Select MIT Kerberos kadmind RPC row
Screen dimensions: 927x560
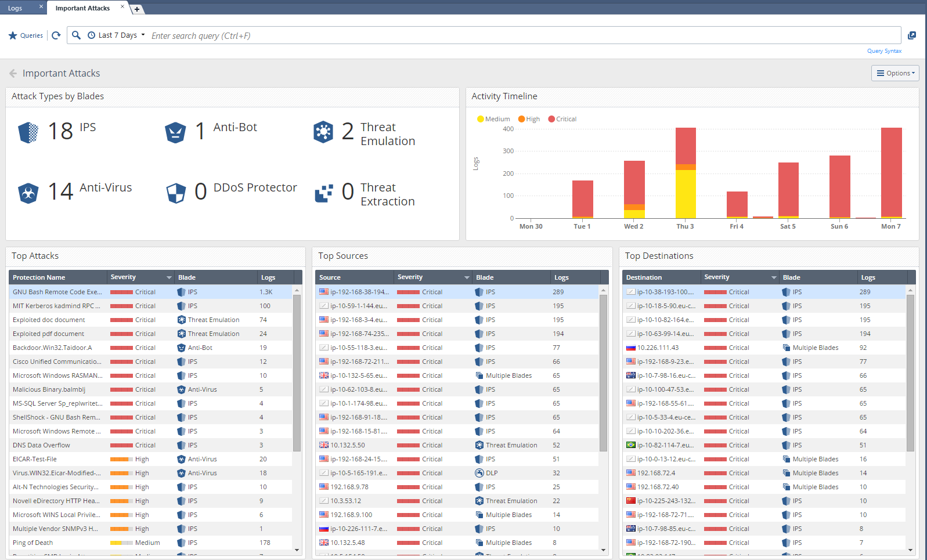tap(150, 306)
